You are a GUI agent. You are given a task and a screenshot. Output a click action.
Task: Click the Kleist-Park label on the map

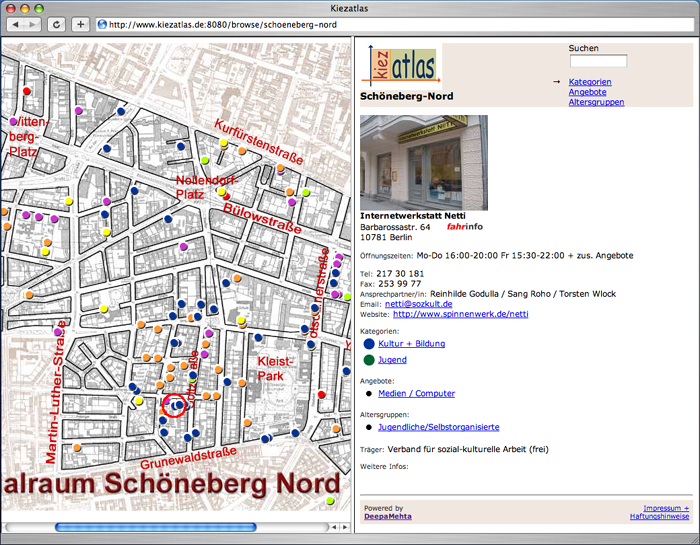[x=274, y=369]
